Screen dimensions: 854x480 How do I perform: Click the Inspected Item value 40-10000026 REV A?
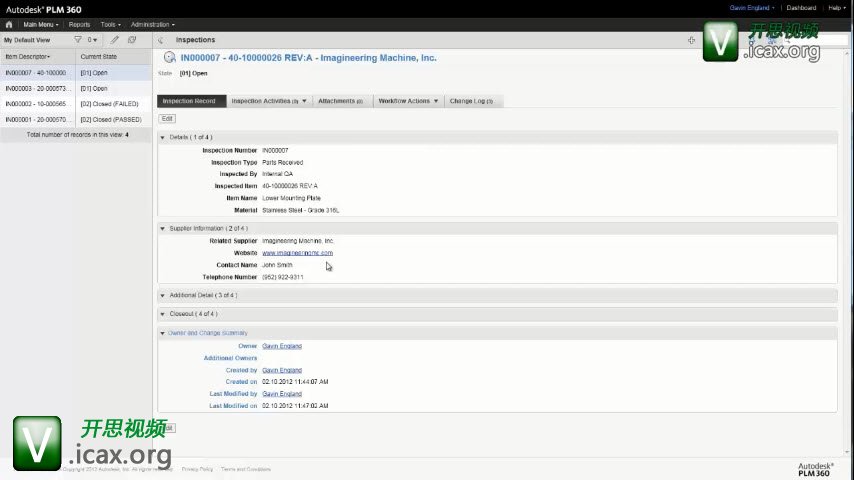[290, 186]
